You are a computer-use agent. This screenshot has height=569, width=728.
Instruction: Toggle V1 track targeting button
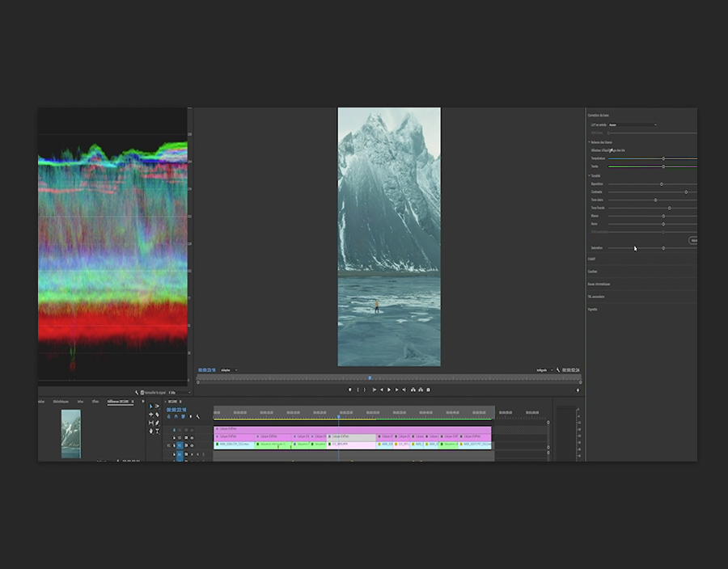coord(180,445)
